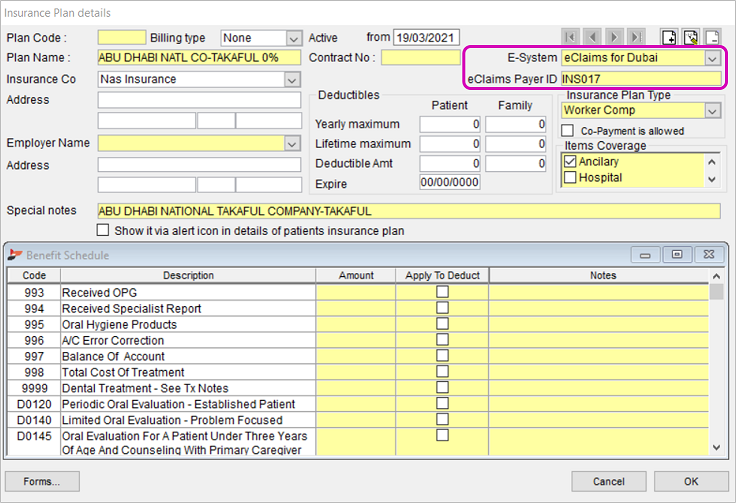Enable Co-Payment is allowed checkbox
Image resolution: width=736 pixels, height=503 pixels.
click(569, 131)
